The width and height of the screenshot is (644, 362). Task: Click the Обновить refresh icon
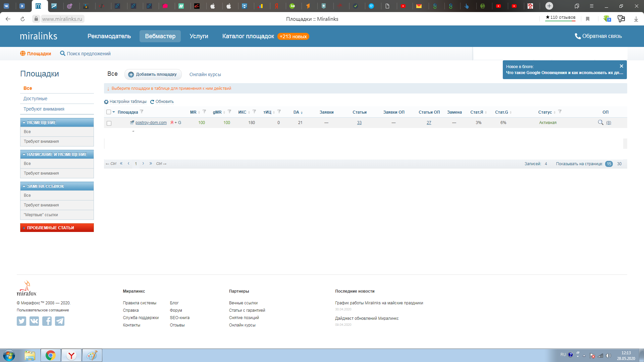pos(152,102)
